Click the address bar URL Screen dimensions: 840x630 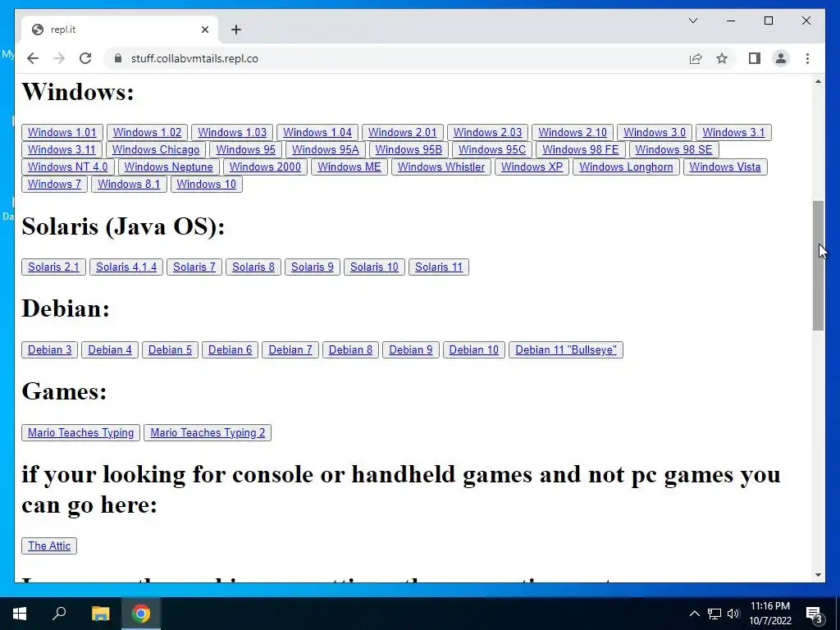pos(194,58)
